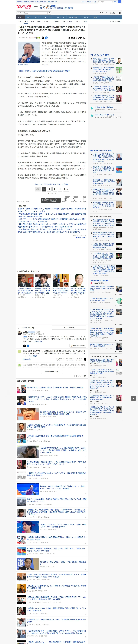Share article on Facebook icon under headline
This screenshot has height=644, width=138.
[46, 38]
